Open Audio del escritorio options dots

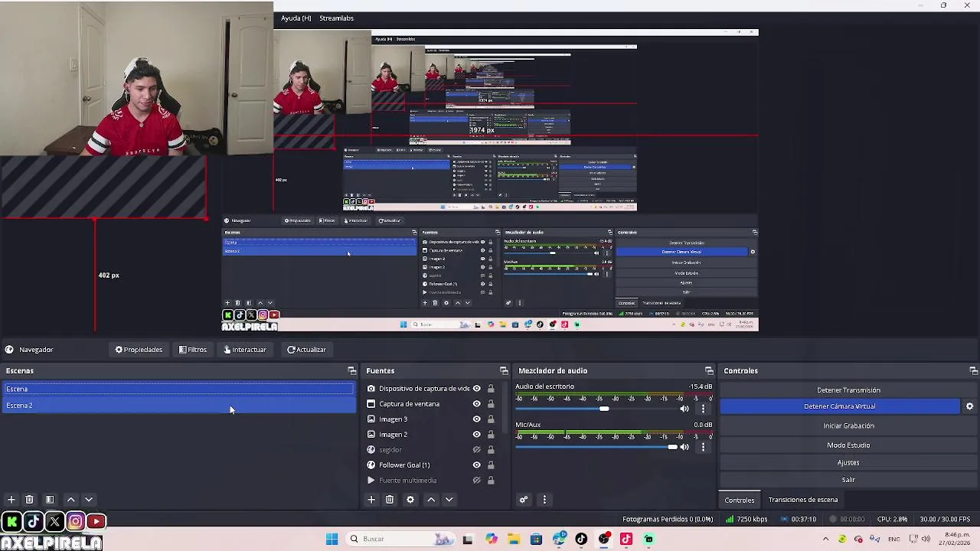pos(703,409)
